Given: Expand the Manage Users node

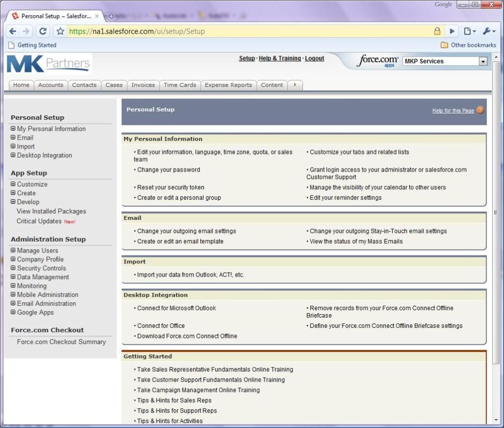Looking at the screenshot, I should click(13, 250).
